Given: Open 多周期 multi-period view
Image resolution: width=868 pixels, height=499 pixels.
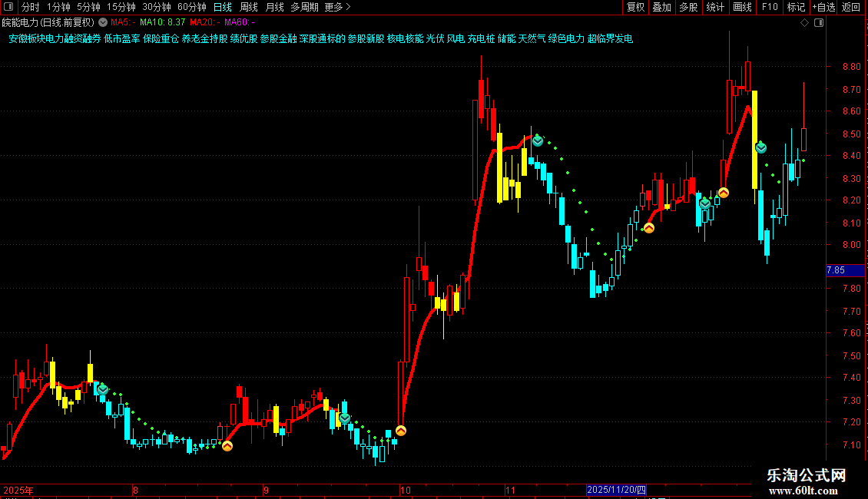Looking at the screenshot, I should [304, 7].
